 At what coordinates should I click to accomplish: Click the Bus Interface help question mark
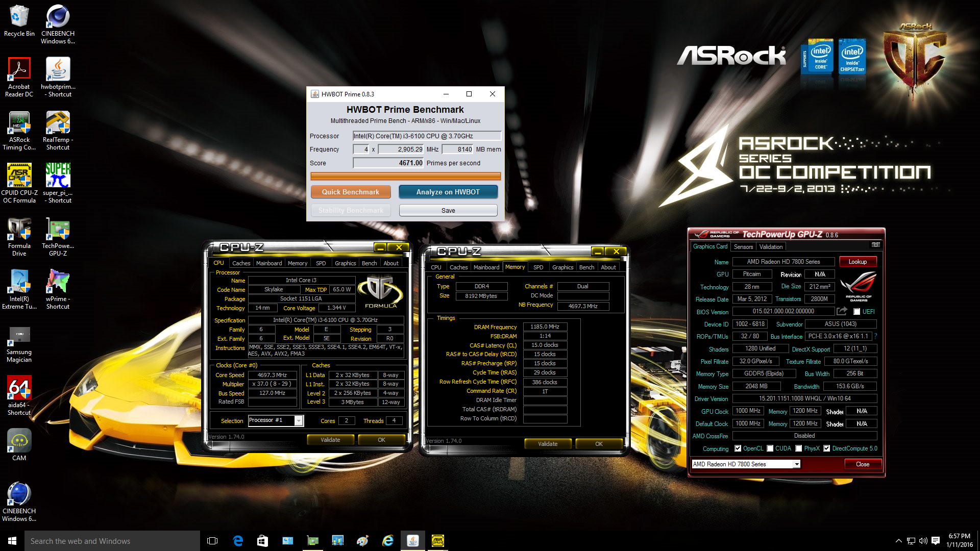875,336
